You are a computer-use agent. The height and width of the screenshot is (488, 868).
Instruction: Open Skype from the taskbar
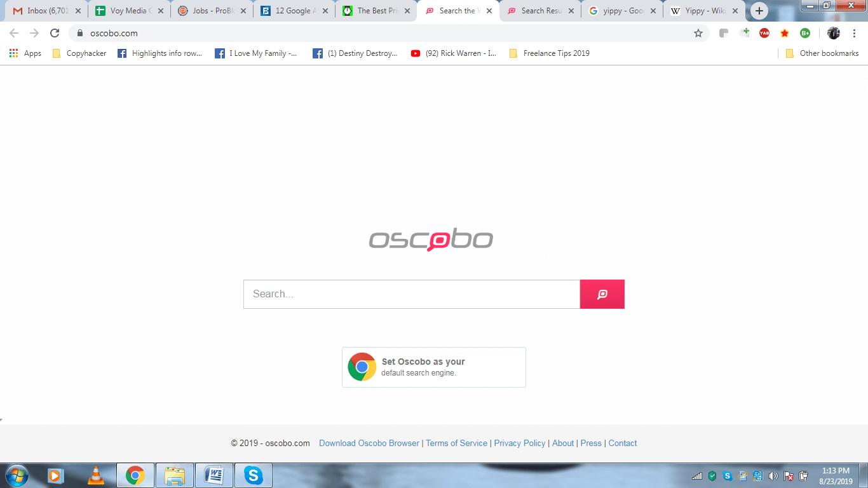pyautogui.click(x=254, y=475)
